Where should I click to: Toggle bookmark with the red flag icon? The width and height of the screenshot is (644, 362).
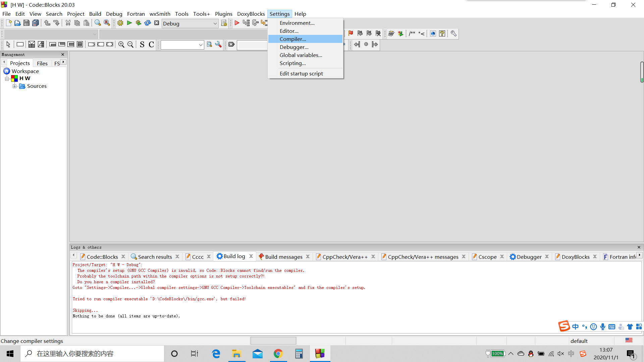click(x=351, y=34)
